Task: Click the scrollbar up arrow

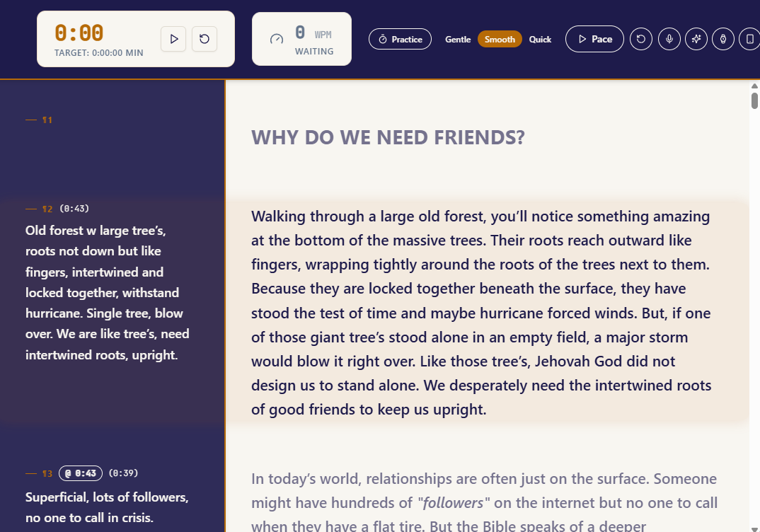Action: [x=754, y=86]
